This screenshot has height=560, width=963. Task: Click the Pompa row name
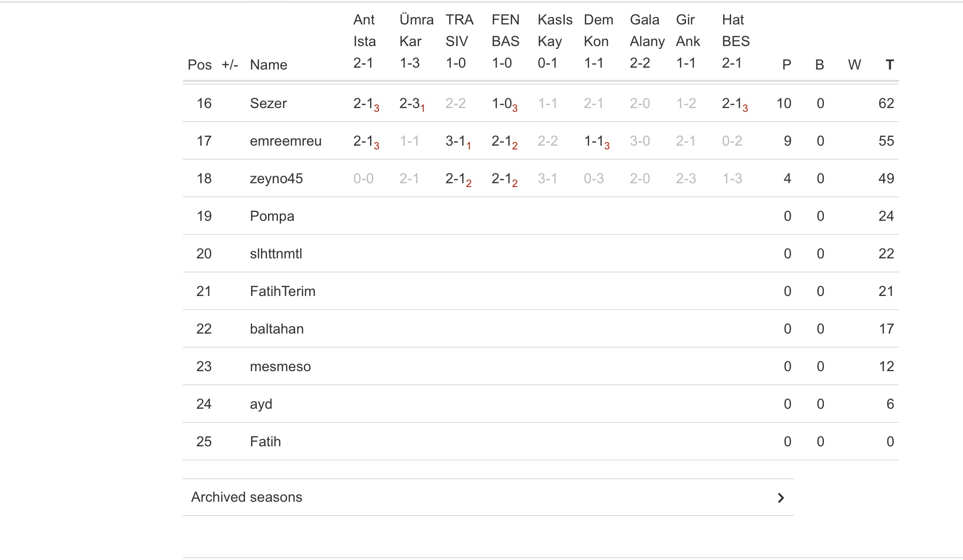[272, 216]
